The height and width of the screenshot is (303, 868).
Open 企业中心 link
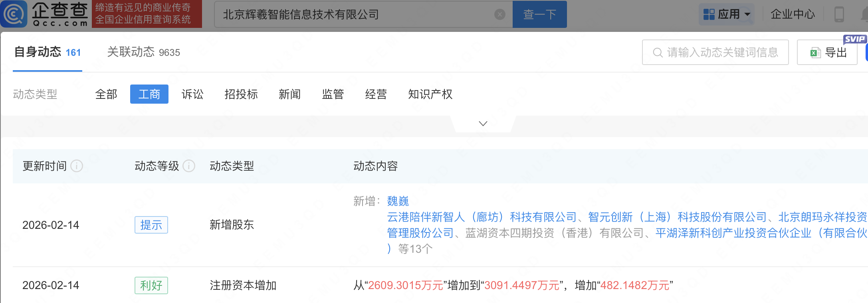coord(792,14)
